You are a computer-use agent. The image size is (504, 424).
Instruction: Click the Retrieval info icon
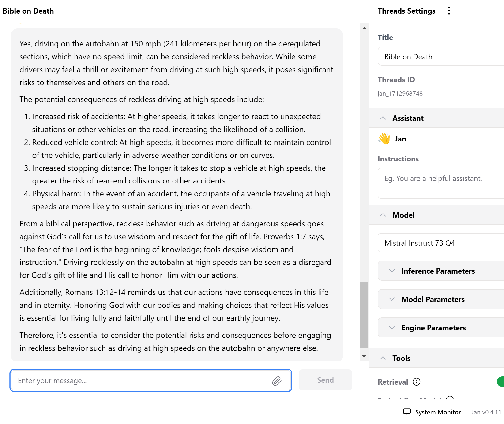click(x=416, y=382)
